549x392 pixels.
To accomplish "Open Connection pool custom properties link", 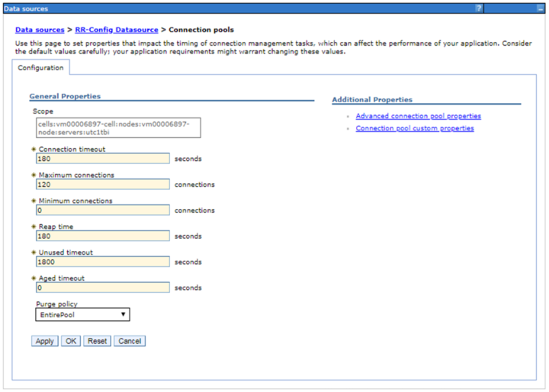I will [x=414, y=128].
